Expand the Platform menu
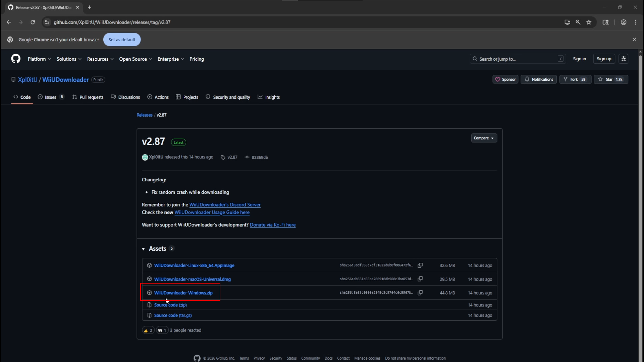The image size is (644, 362). [x=39, y=59]
